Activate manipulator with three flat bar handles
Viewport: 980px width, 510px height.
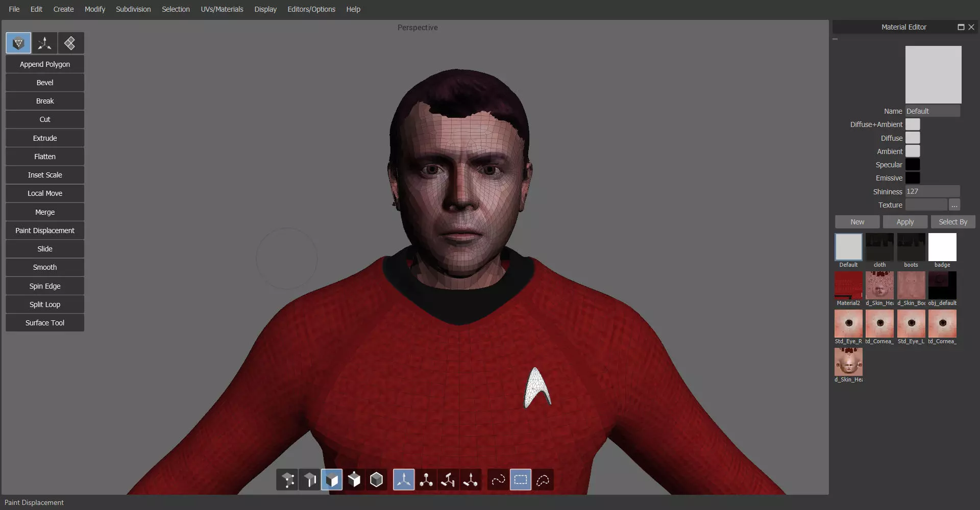(x=448, y=480)
